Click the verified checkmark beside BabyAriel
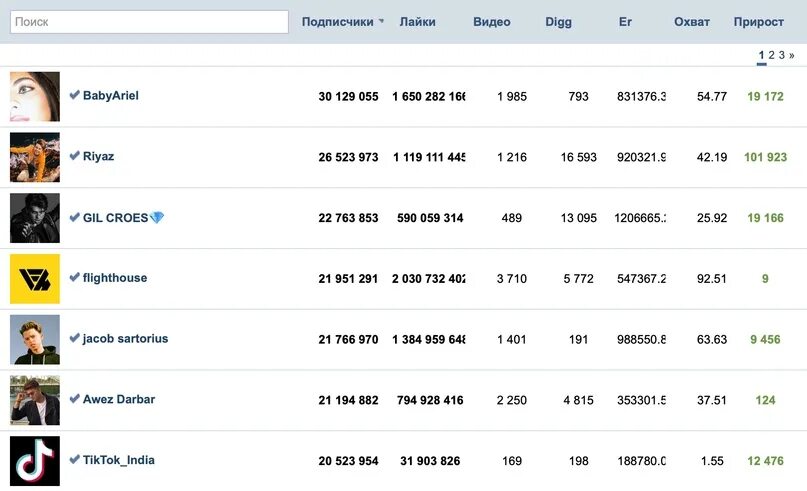Image resolution: width=807 pixels, height=491 pixels. coord(74,95)
